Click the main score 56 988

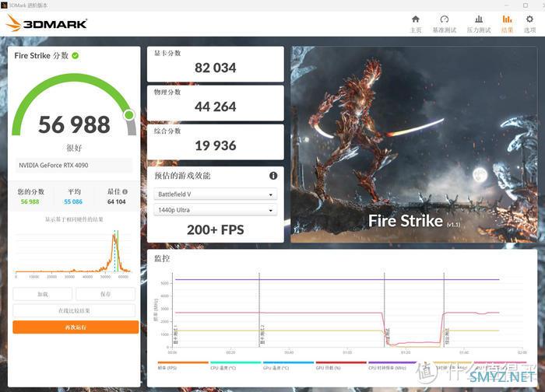point(74,124)
